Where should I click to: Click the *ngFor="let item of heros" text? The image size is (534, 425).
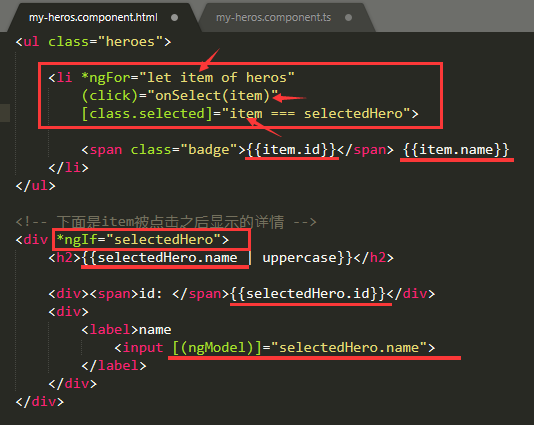click(188, 78)
